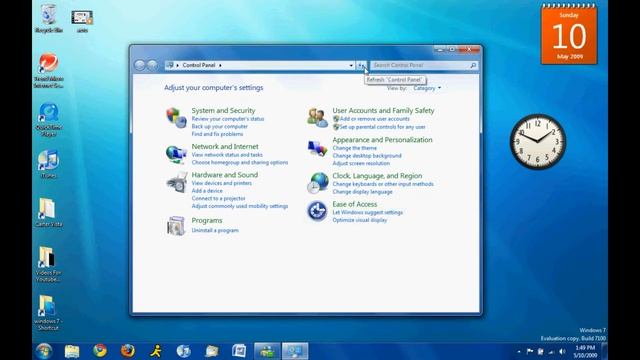Click Change desktop background link
The width and height of the screenshot is (640, 360).
367,156
